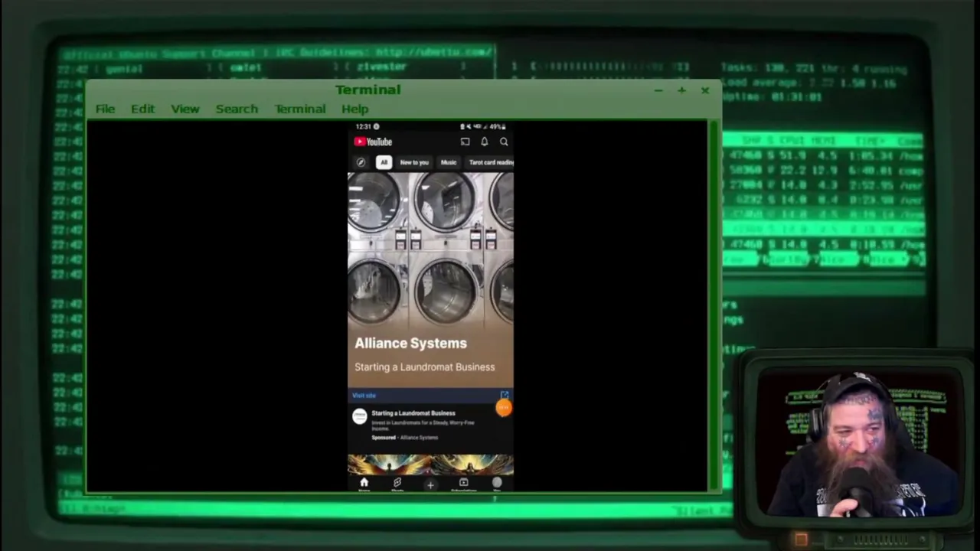
Task: Open the Terminal menu in menu bar
Action: (300, 109)
